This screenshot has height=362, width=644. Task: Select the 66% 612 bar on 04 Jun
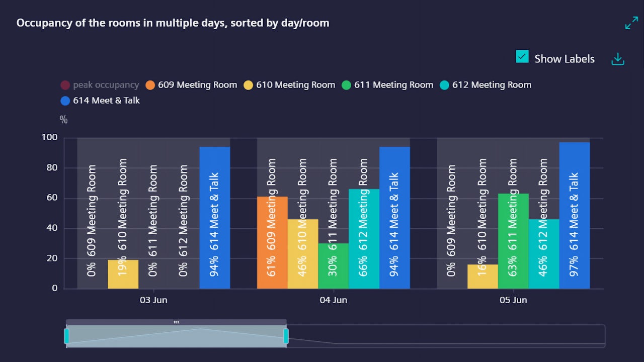[x=364, y=239]
